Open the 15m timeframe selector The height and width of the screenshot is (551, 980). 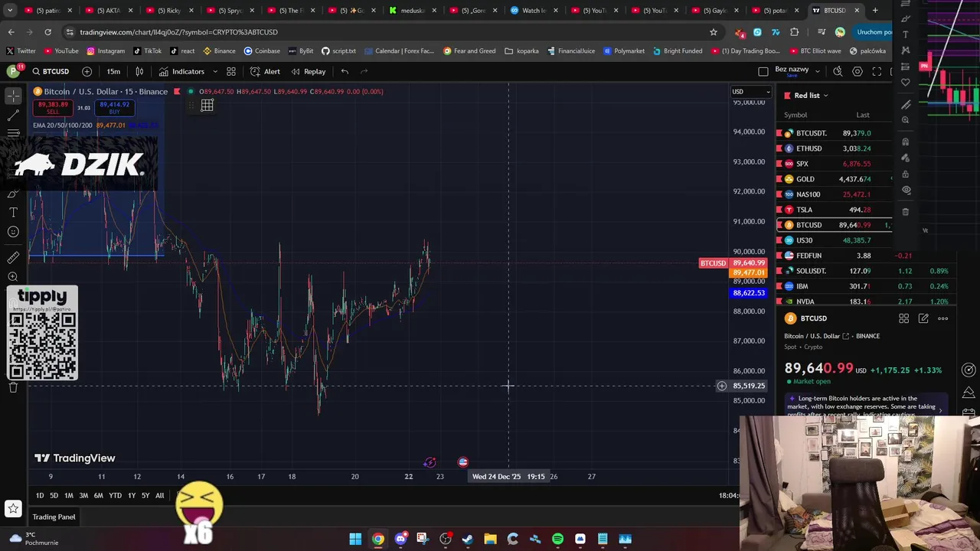113,71
